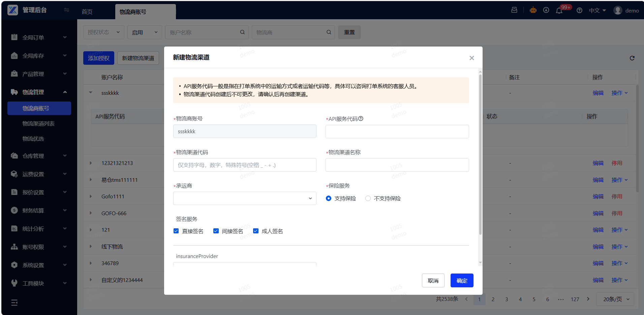Click the 工具模块 sidebar icon
This screenshot has height=315, width=644.
click(14, 283)
